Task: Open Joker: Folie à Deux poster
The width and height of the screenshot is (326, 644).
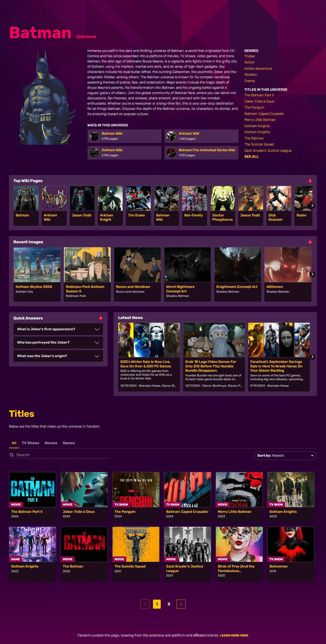Action: [x=84, y=490]
